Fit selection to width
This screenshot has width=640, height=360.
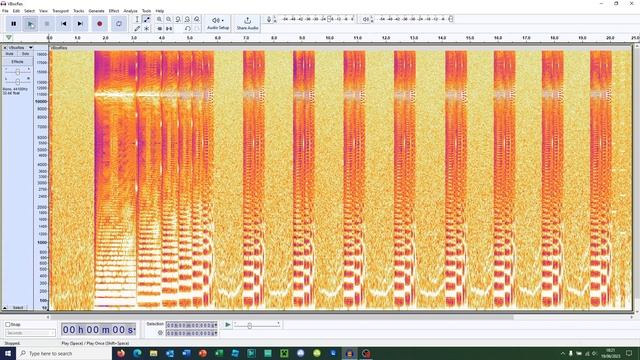point(178,19)
